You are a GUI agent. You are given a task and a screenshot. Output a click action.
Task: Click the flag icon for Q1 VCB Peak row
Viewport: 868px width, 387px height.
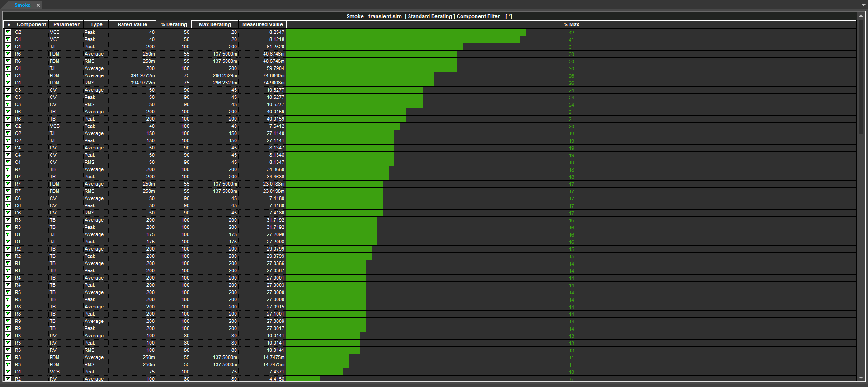coord(8,372)
